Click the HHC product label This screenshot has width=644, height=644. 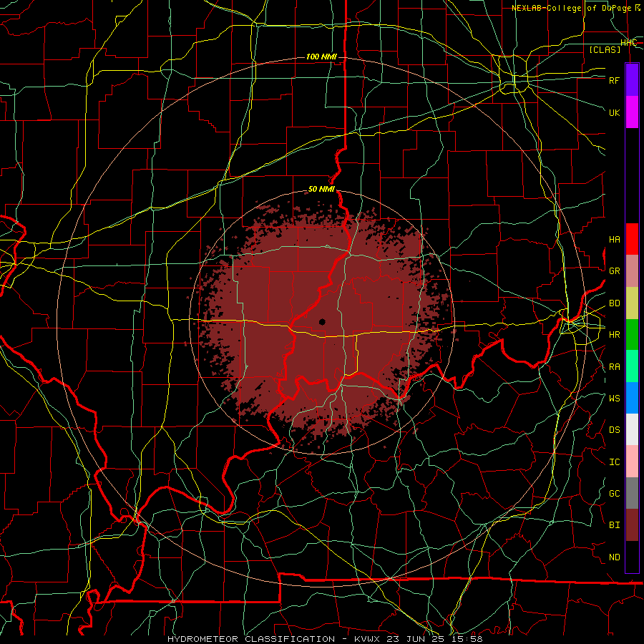point(628,43)
